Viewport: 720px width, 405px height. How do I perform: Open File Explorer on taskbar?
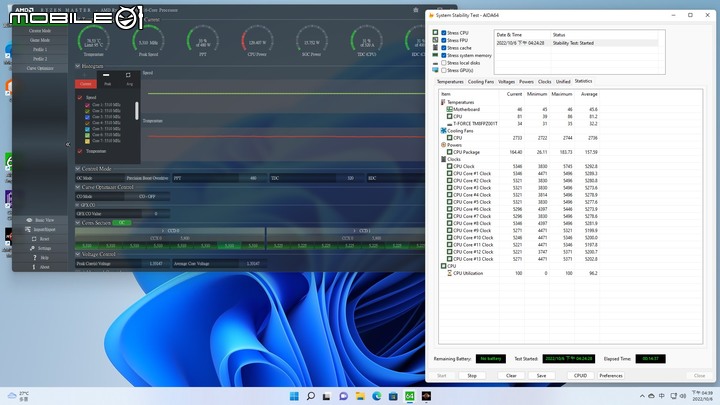pos(360,396)
